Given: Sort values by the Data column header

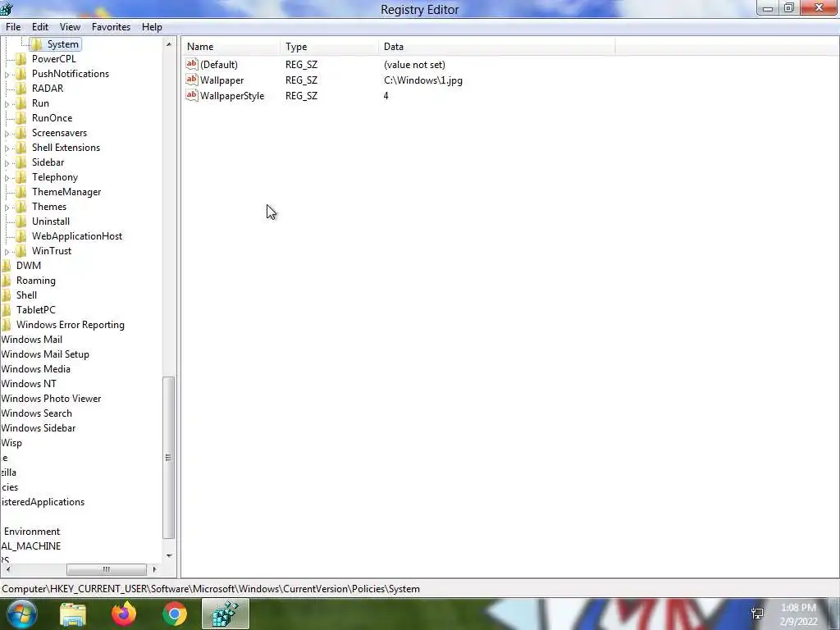Looking at the screenshot, I should (x=496, y=47).
